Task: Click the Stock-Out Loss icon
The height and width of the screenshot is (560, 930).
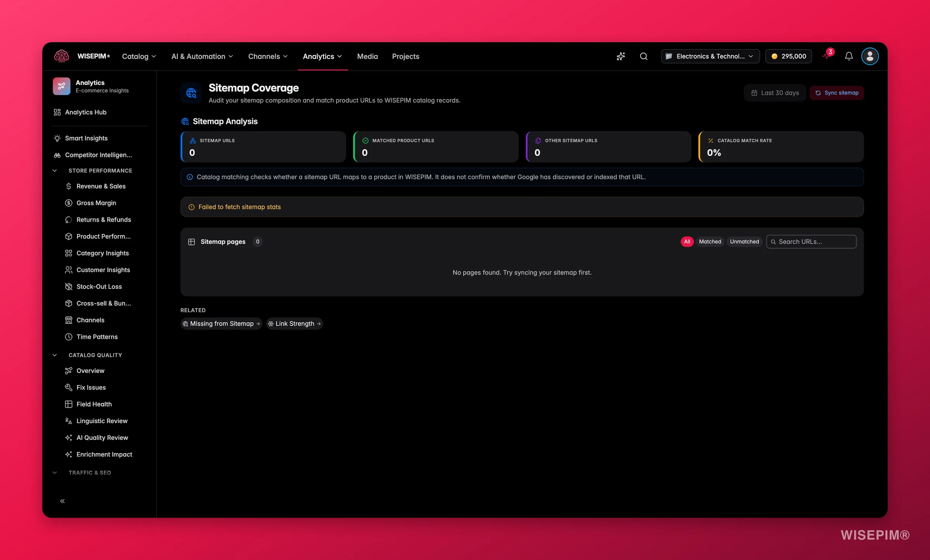Action: tap(69, 287)
